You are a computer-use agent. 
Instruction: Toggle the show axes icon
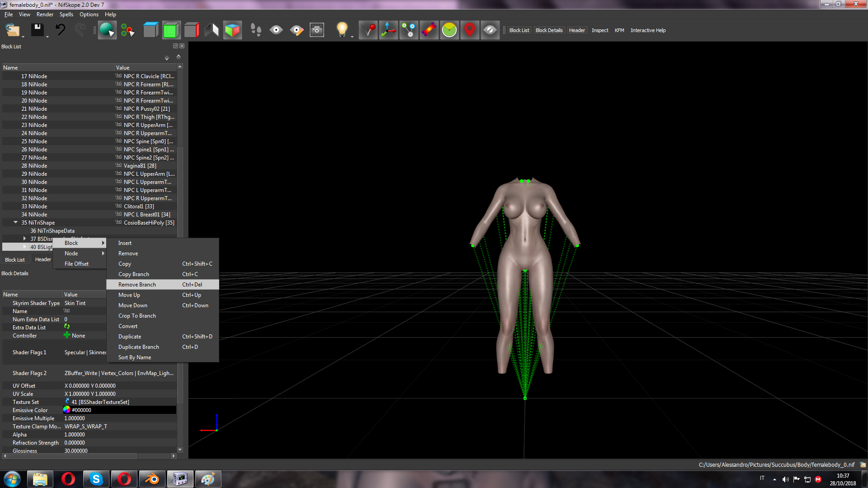pos(388,30)
